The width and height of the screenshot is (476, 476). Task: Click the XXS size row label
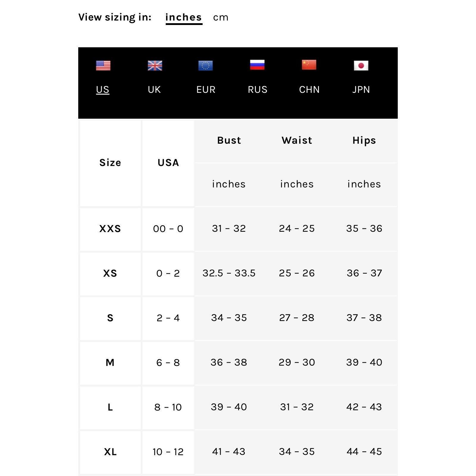[x=110, y=229]
